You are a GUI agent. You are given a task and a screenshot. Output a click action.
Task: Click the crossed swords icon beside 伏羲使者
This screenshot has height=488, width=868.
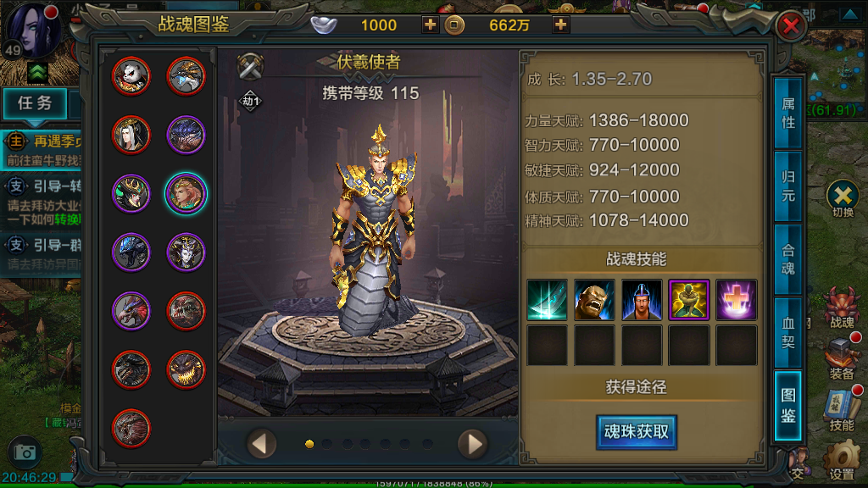click(x=250, y=66)
